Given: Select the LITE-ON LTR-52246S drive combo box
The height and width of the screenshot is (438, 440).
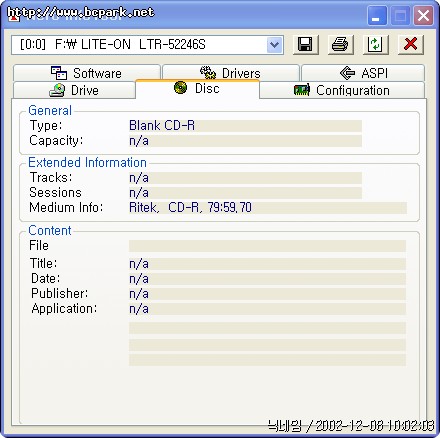Looking at the screenshot, I should (147, 45).
